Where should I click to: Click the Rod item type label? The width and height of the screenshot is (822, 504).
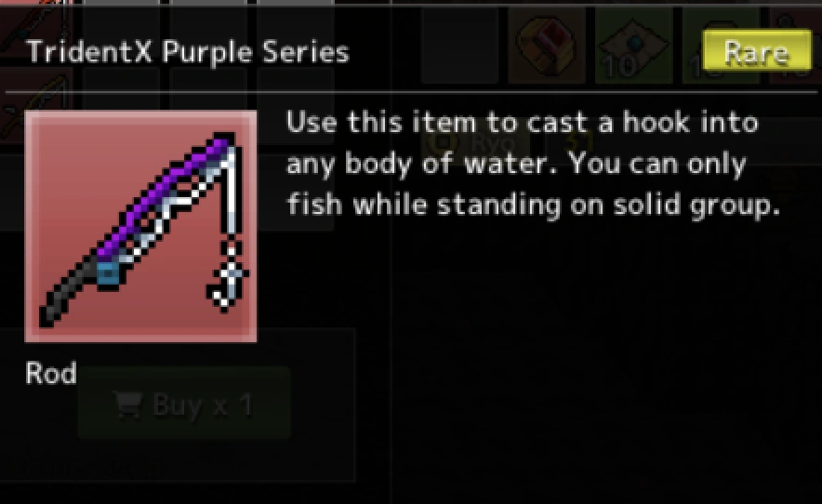[51, 374]
